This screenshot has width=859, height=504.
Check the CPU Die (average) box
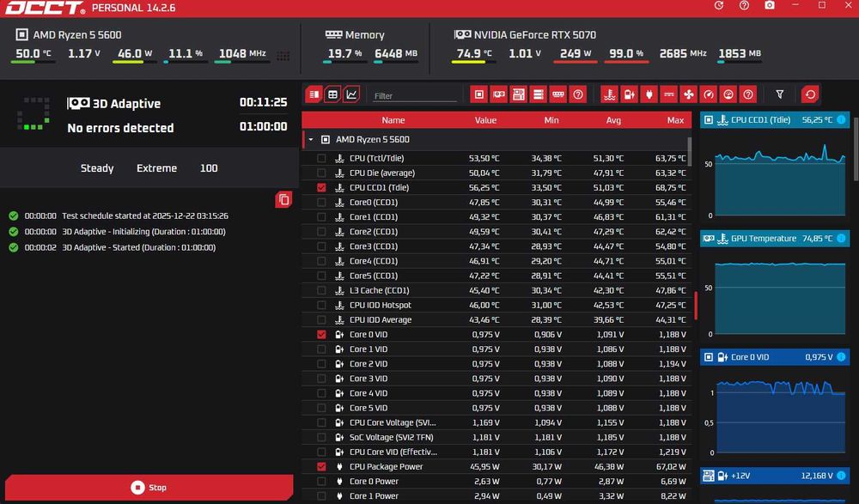(321, 173)
